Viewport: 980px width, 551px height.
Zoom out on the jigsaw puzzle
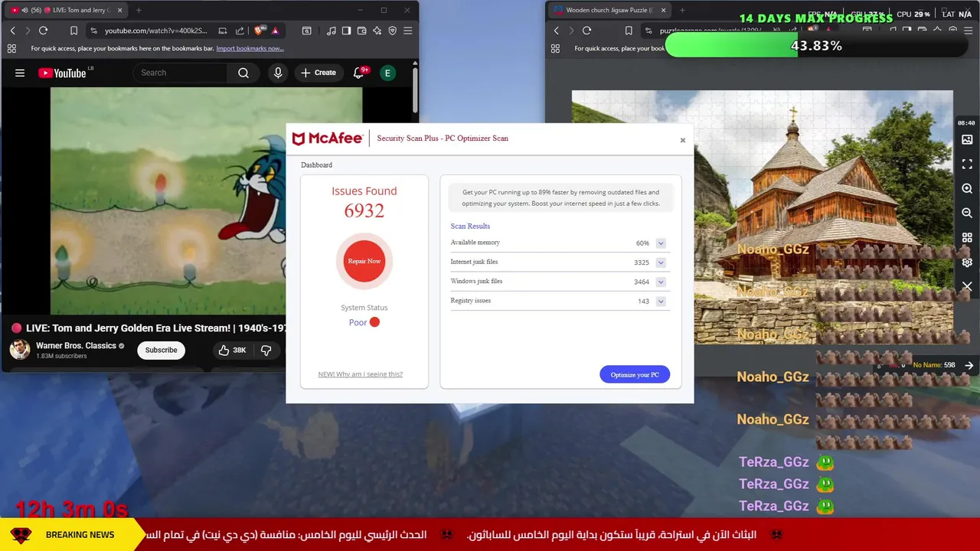(967, 214)
